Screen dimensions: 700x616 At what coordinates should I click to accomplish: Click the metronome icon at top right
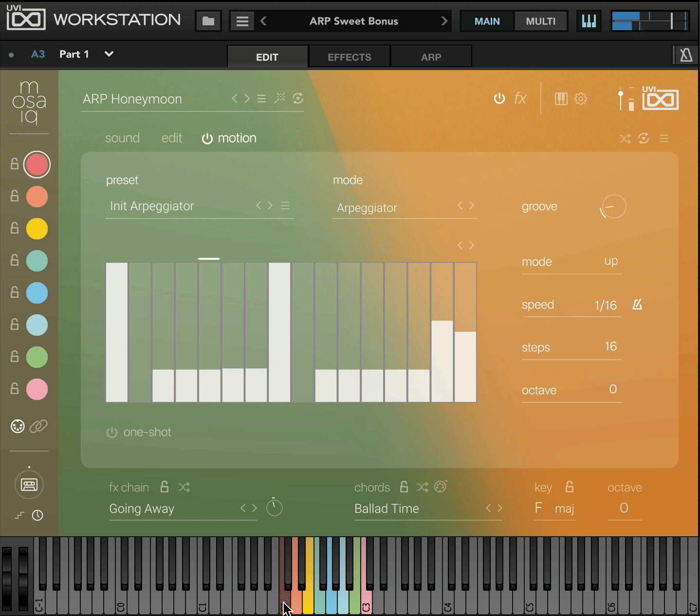tap(686, 55)
